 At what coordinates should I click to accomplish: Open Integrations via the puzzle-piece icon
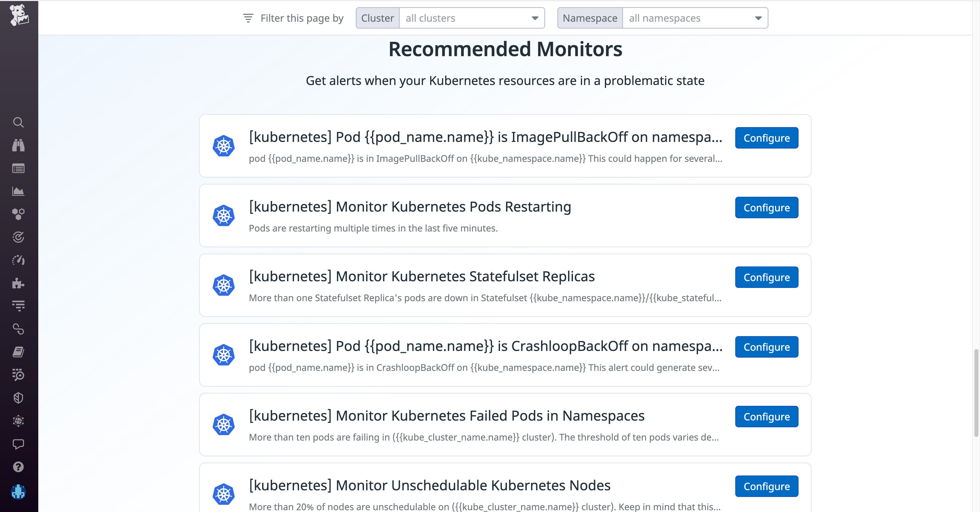18,283
